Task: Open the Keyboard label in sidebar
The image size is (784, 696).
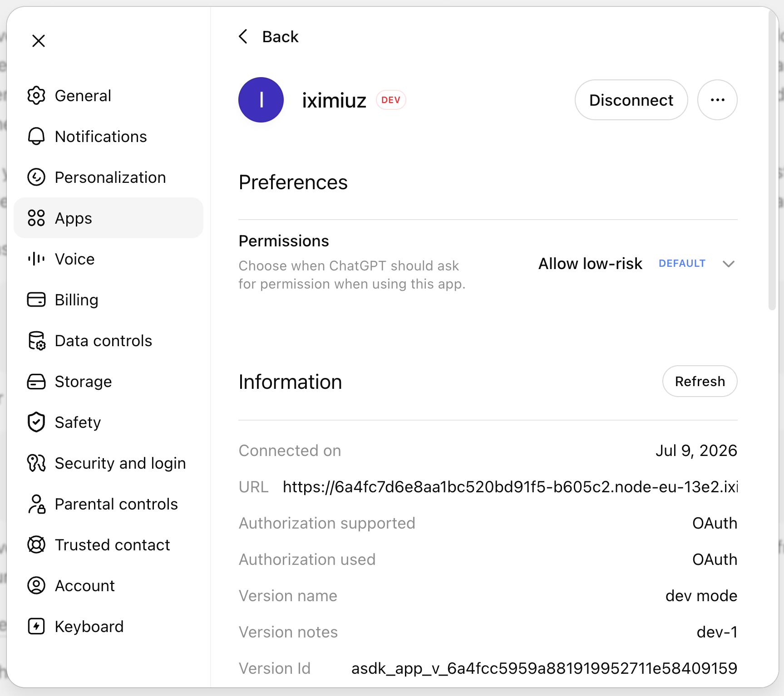Action: coord(89,627)
